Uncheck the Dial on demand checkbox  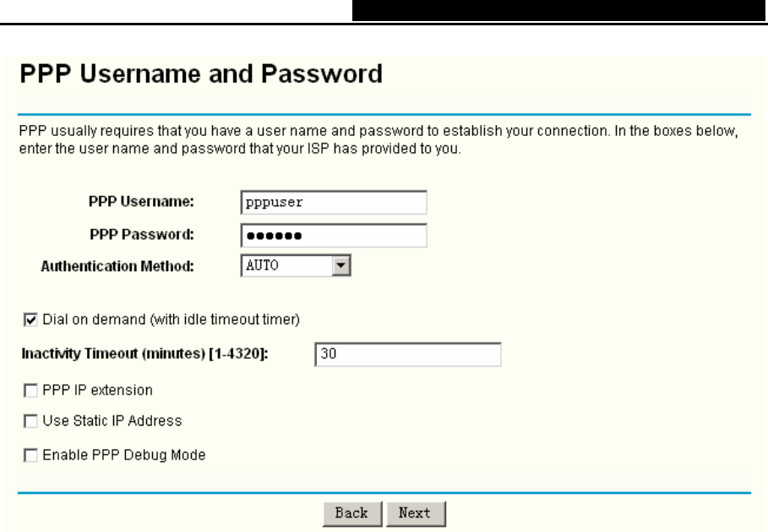[x=30, y=319]
